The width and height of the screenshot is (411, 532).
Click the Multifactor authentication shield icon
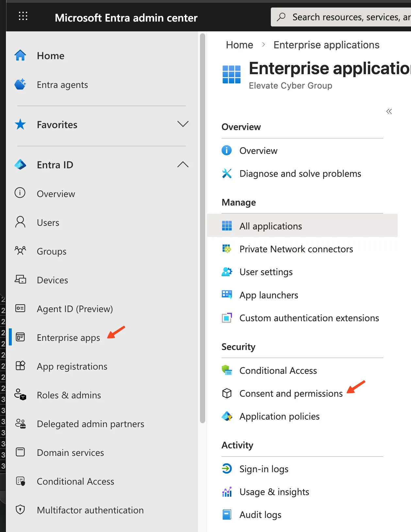(x=20, y=509)
